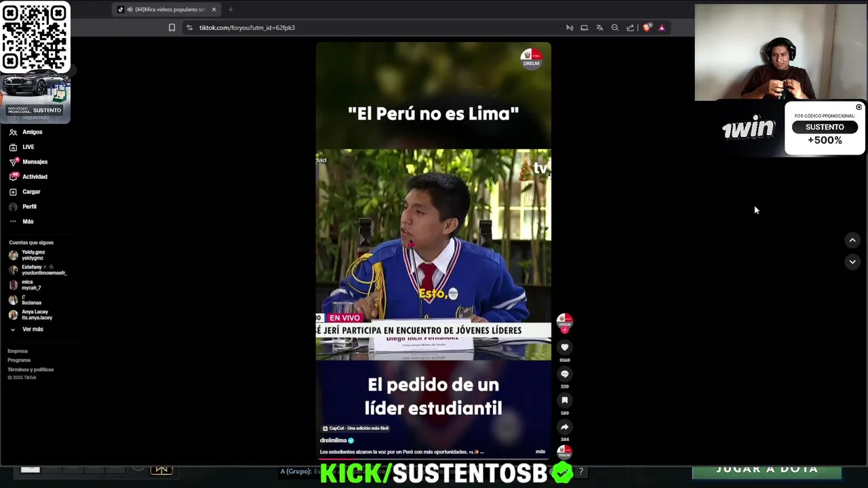Open Amigos in the TikTok sidebar
The image size is (868, 488).
[32, 132]
